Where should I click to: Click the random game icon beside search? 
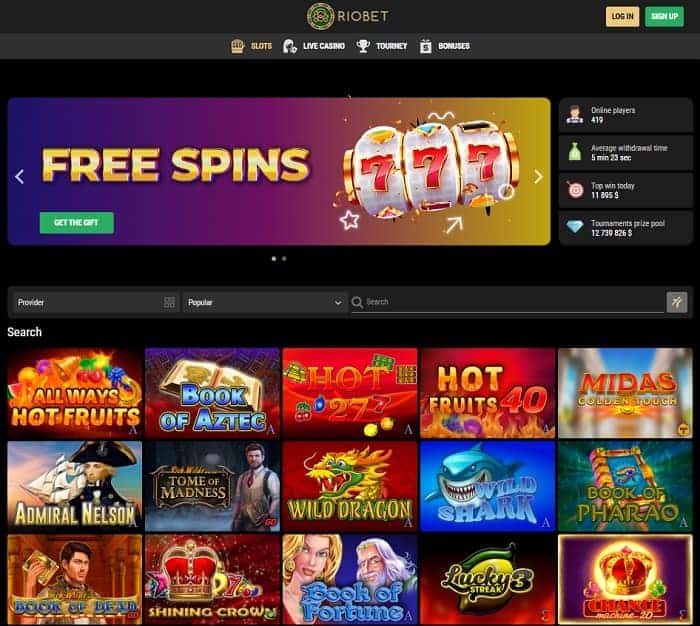[x=677, y=302]
